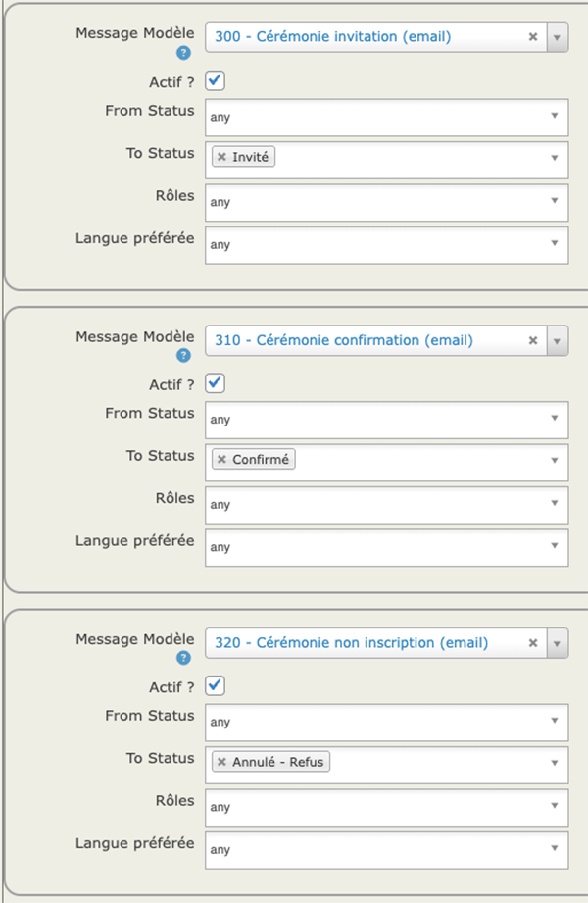Clear the '300 - Cérémonie invitation (email)' selection
Image resolution: width=588 pixels, height=903 pixels.
pyautogui.click(x=533, y=37)
